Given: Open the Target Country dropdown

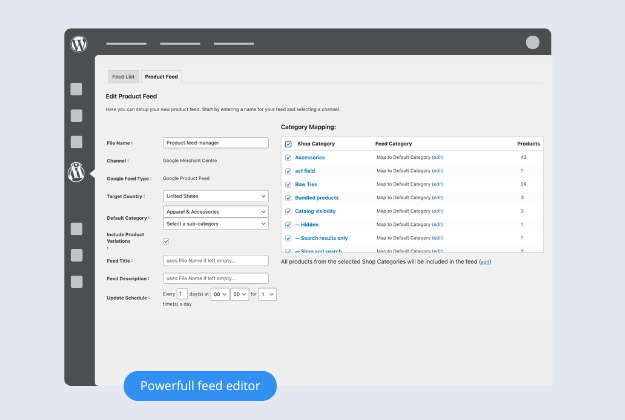Looking at the screenshot, I should 215,196.
